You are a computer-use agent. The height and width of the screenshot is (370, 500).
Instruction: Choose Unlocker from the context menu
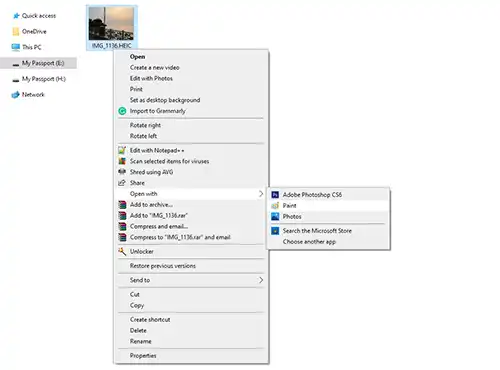[191, 252]
